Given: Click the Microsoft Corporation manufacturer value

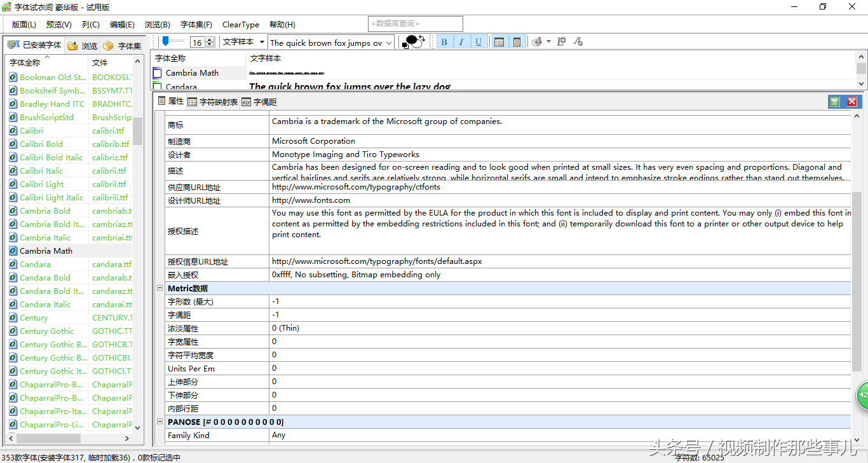Looking at the screenshot, I should (x=313, y=141).
